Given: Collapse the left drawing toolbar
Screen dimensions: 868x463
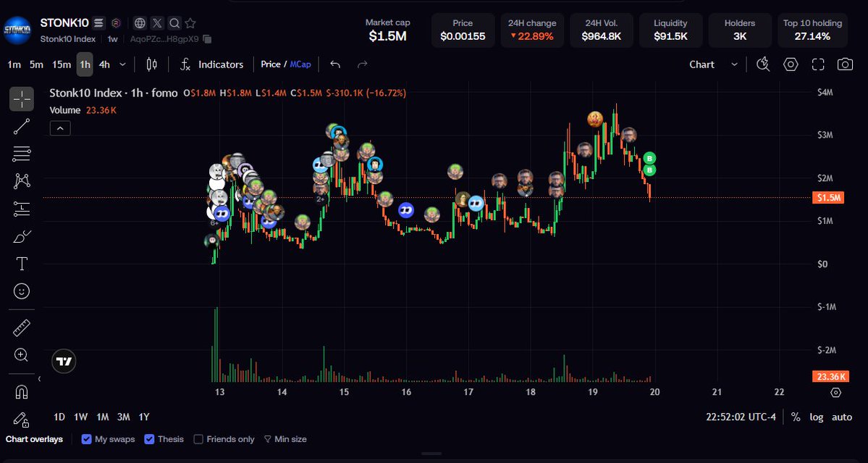Looking at the screenshot, I should (39, 379).
